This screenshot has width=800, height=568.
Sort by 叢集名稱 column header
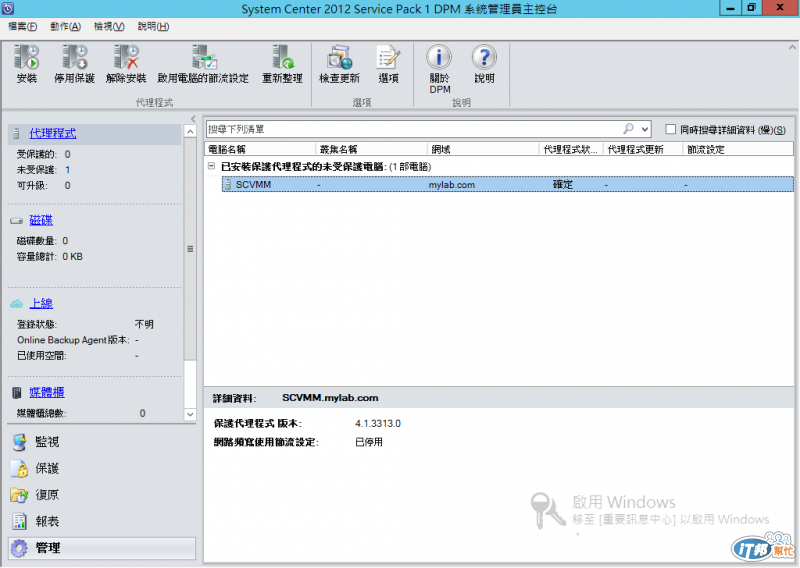coord(371,150)
